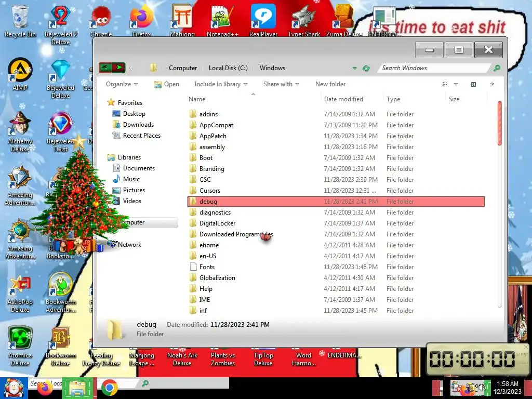Click the taskbar clock showing 1:58 AM

(507, 388)
